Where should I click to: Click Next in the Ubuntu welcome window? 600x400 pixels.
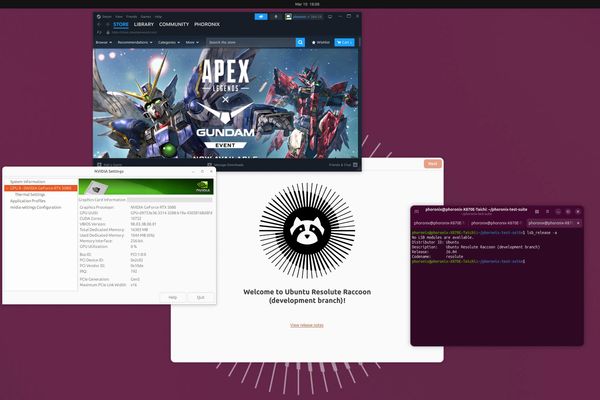point(433,164)
